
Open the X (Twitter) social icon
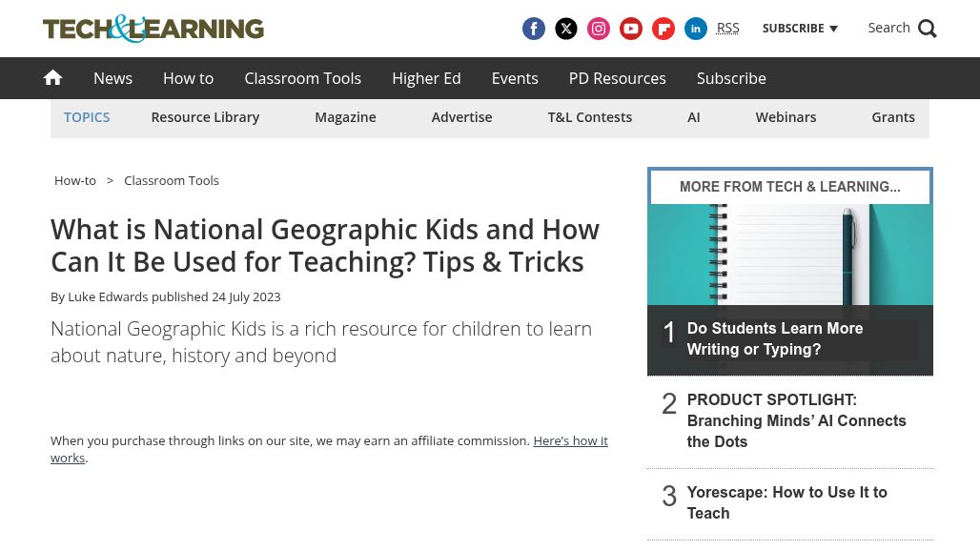coord(566,29)
